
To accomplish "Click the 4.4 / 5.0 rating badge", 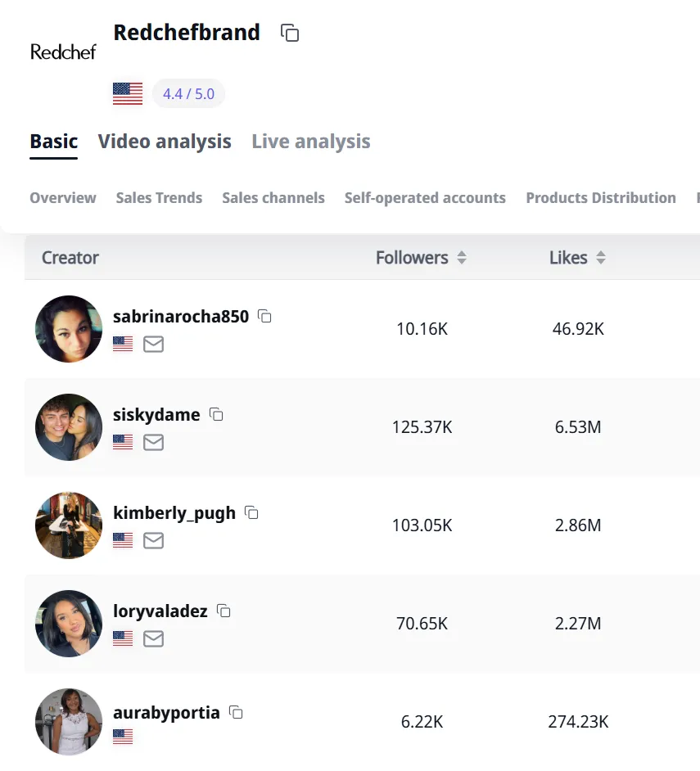I will [x=188, y=93].
